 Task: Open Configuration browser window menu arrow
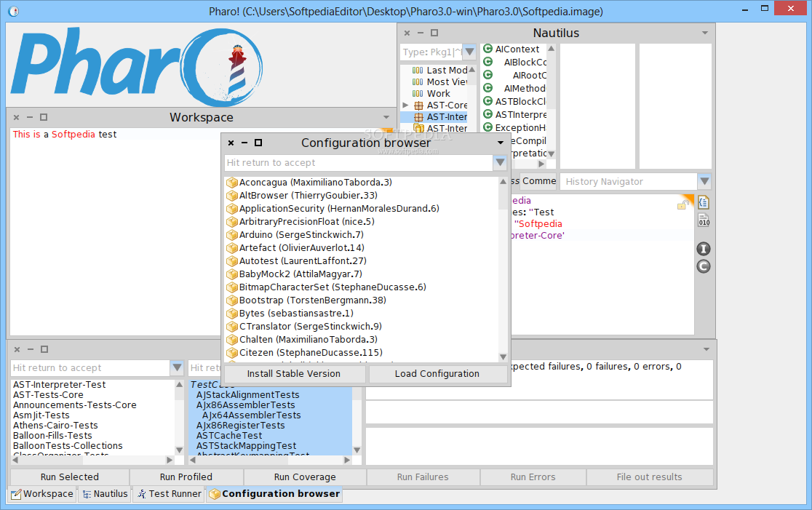tap(501, 143)
